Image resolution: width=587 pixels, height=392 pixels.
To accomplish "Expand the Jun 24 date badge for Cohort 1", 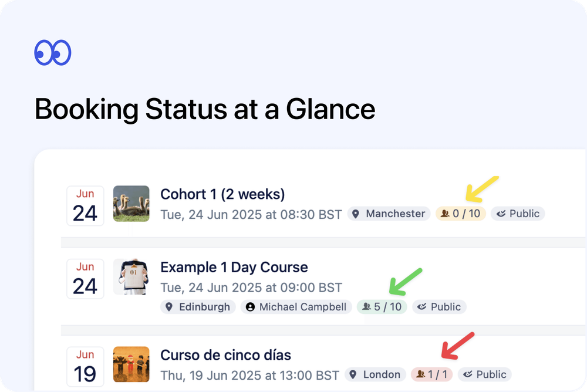I will (x=85, y=205).
